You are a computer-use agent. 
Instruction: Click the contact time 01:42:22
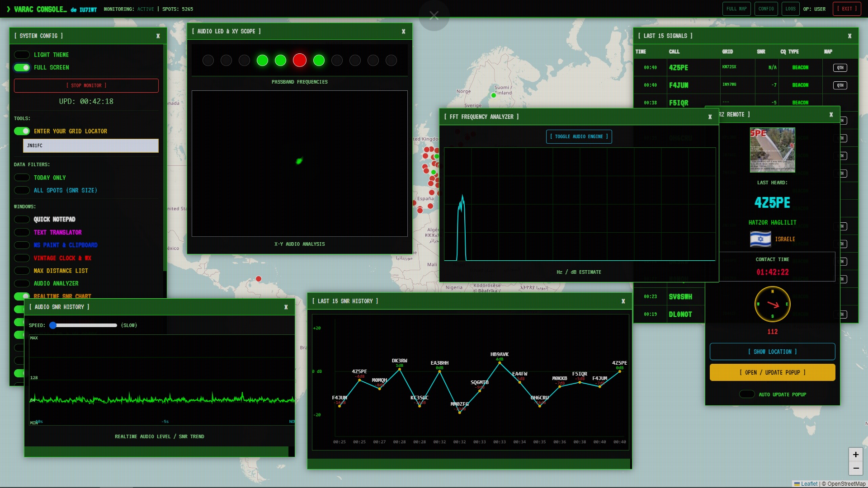(772, 272)
